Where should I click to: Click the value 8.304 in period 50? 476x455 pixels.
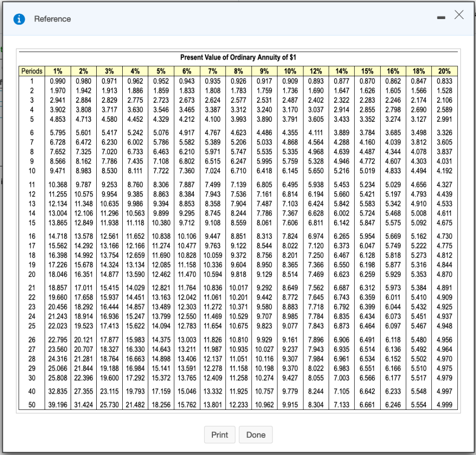click(316, 405)
